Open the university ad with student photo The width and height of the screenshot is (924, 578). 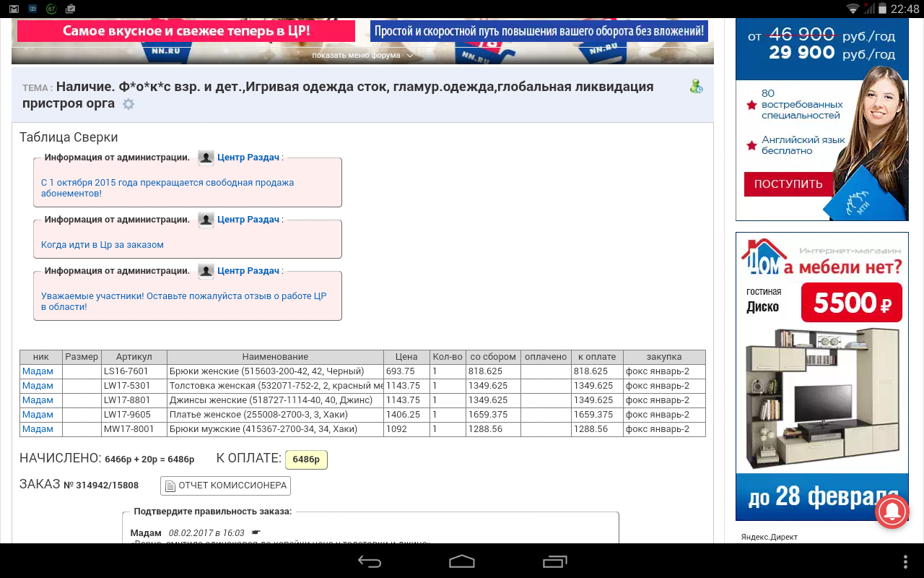click(821, 119)
